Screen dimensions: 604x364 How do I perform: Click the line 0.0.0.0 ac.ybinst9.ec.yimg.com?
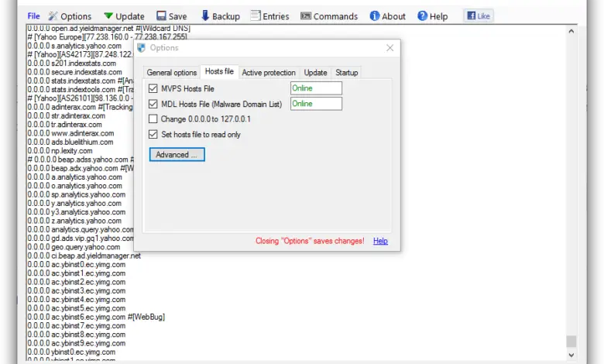click(76, 343)
